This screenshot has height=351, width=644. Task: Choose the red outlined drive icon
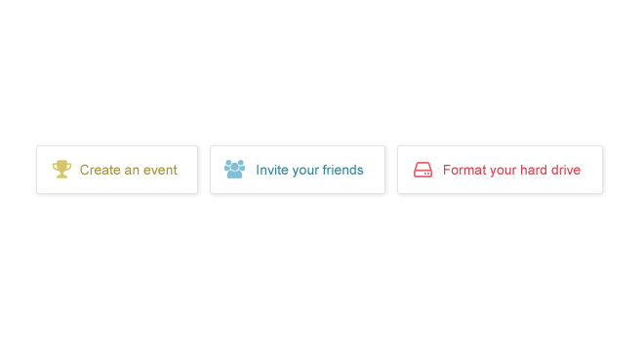tap(423, 170)
